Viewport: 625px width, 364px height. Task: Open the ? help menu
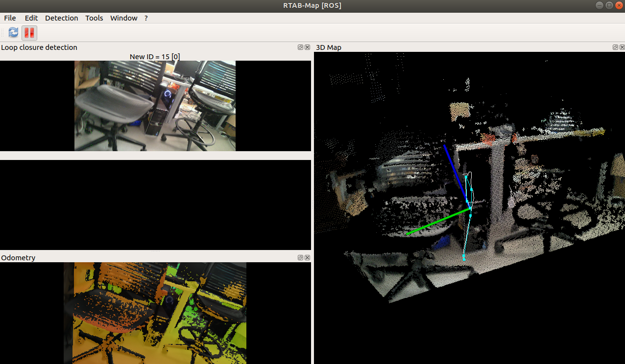click(x=146, y=18)
